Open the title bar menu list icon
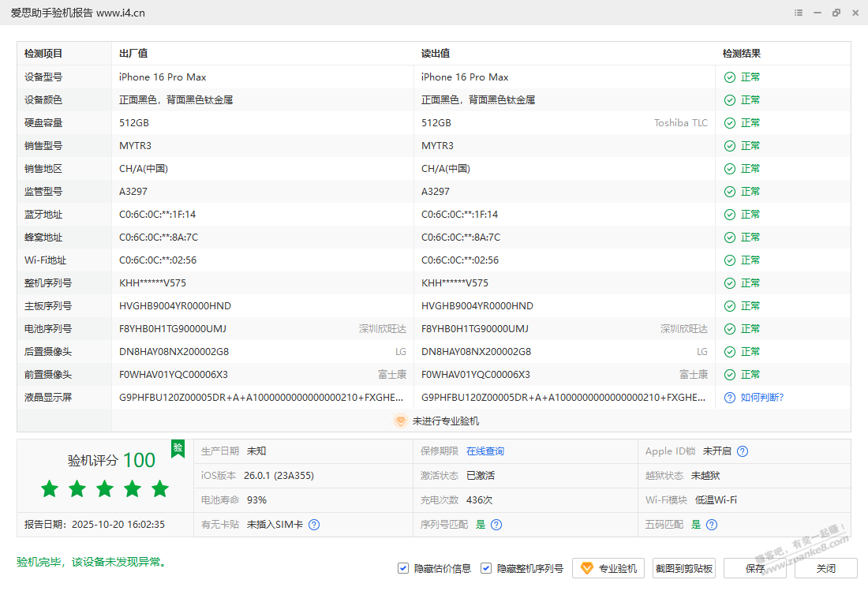The image size is (868, 591). [x=799, y=13]
